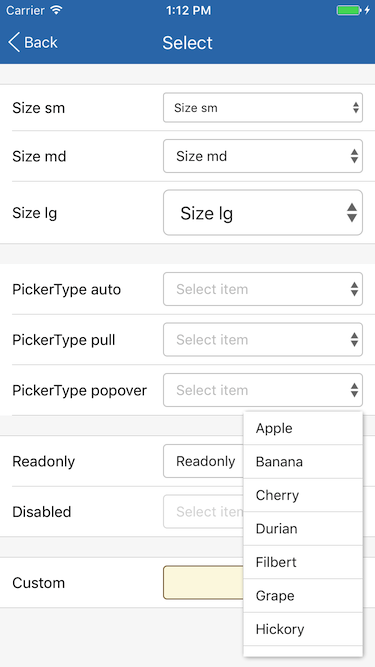Click the Readonly select field

click(203, 461)
